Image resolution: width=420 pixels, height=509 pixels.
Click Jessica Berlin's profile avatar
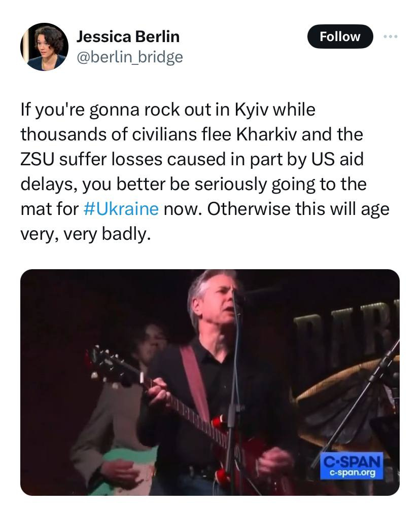point(44,47)
